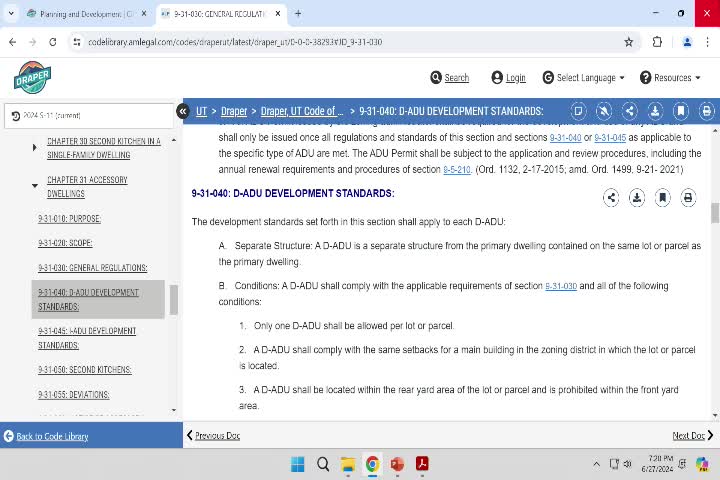This screenshot has height=480, width=720.
Task: Open Chrome profile avatar icon
Action: (x=687, y=42)
